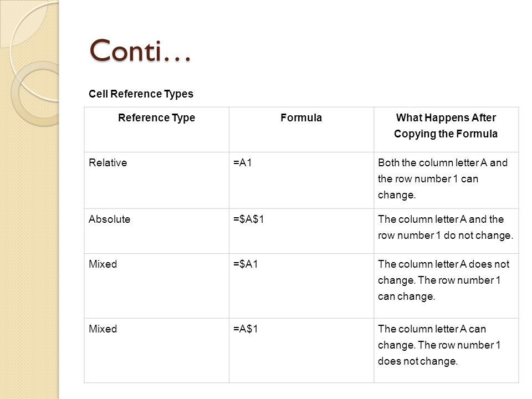532x399 pixels.
Task: Click description 'The column letter A can change'
Action: pyautogui.click(x=432, y=337)
